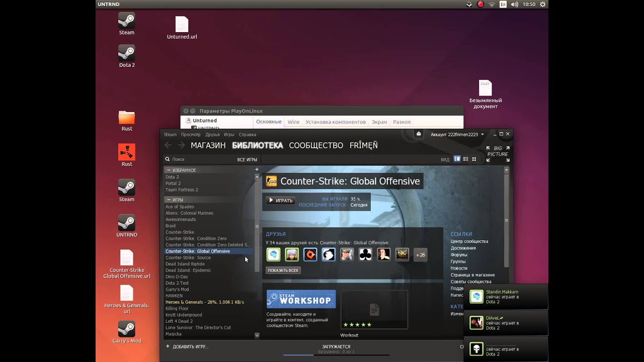Click ПОКАЗАТЬ ВСЕХ button
644x362 pixels.
(283, 270)
